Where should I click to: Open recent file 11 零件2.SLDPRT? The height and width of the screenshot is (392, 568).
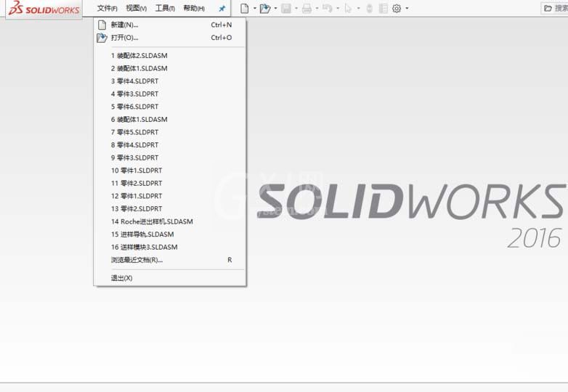pyautogui.click(x=170, y=183)
